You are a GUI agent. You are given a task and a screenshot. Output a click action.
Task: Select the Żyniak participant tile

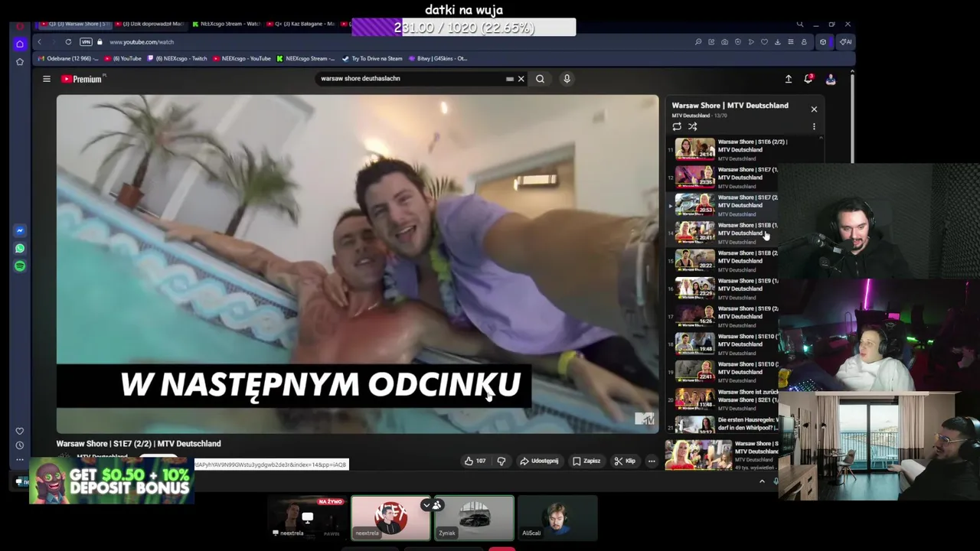pyautogui.click(x=475, y=518)
